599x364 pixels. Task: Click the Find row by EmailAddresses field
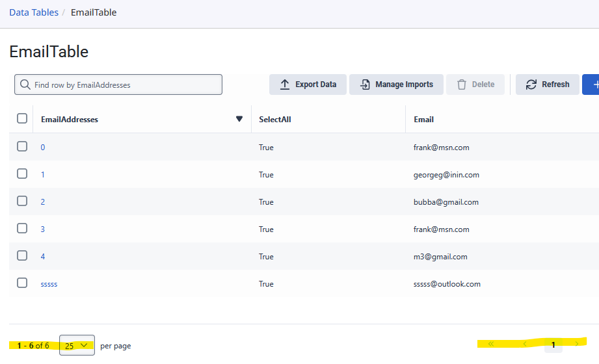[x=124, y=84]
